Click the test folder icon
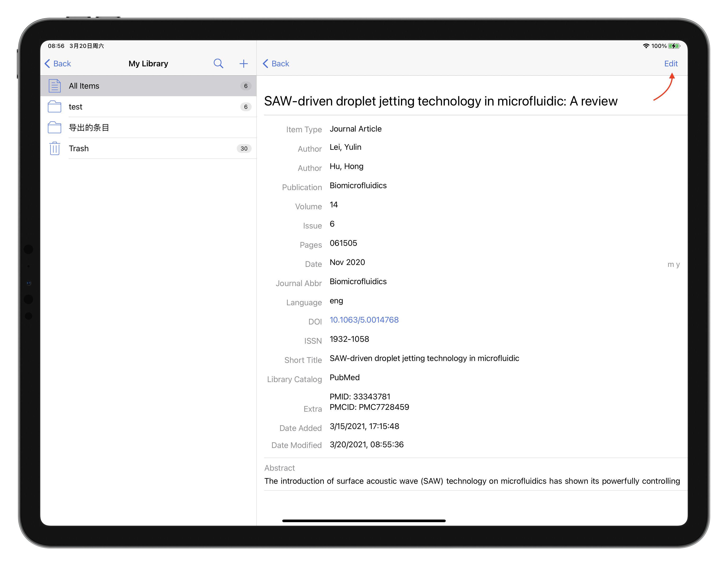Viewport: 728px width, 566px height. [x=55, y=107]
